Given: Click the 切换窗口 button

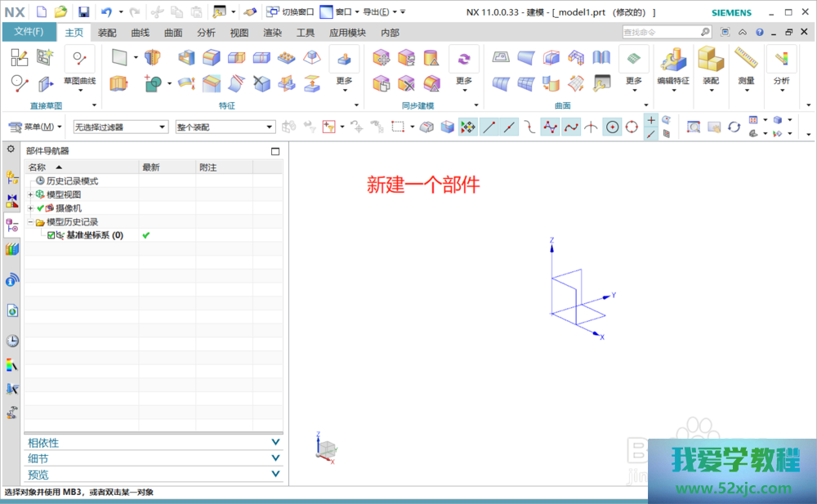Looking at the screenshot, I should coord(290,11).
